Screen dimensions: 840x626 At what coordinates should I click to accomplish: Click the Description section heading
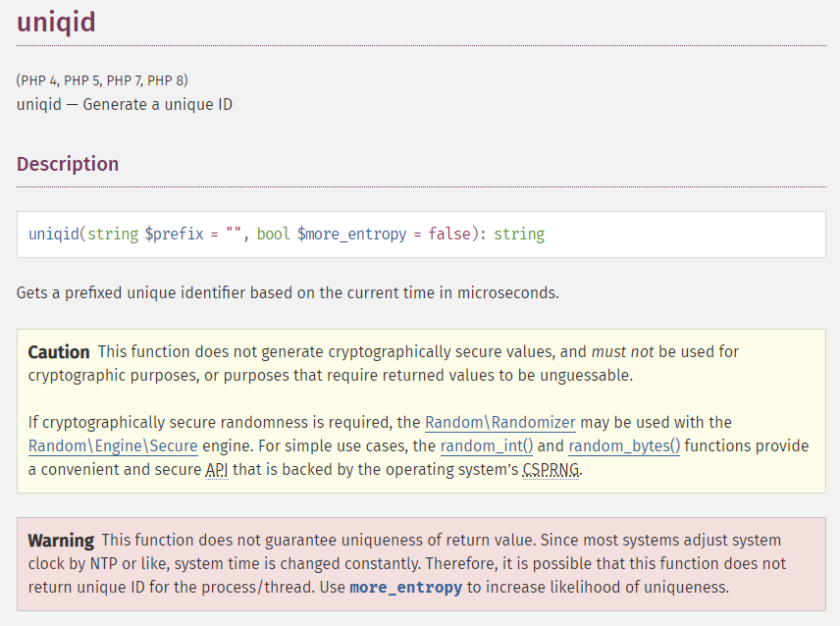pos(68,164)
